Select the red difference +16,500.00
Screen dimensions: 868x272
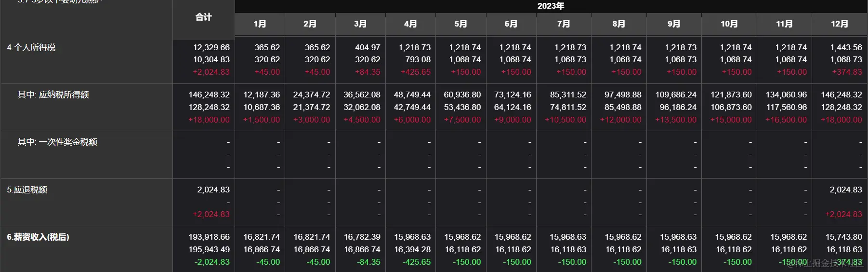pyautogui.click(x=786, y=120)
